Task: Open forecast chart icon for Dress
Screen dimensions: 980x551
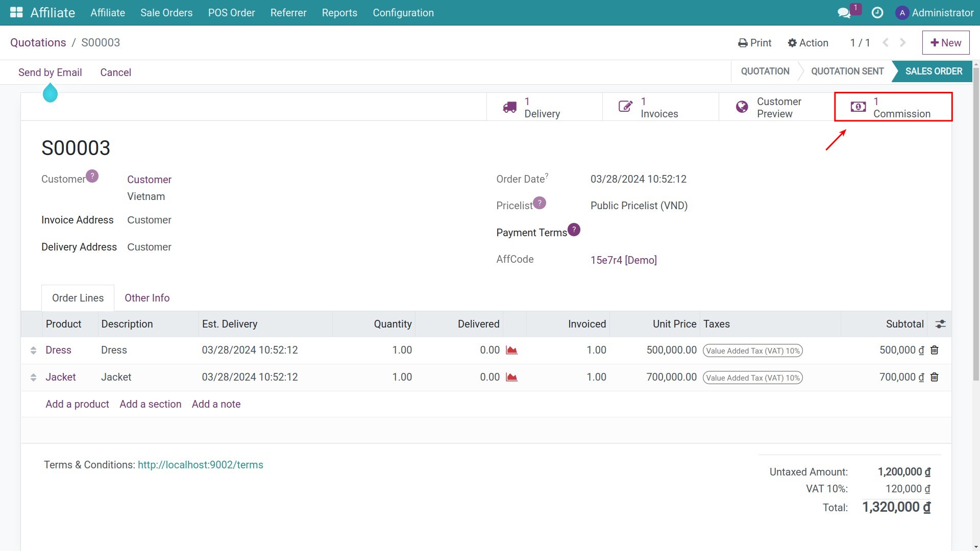Action: (511, 350)
